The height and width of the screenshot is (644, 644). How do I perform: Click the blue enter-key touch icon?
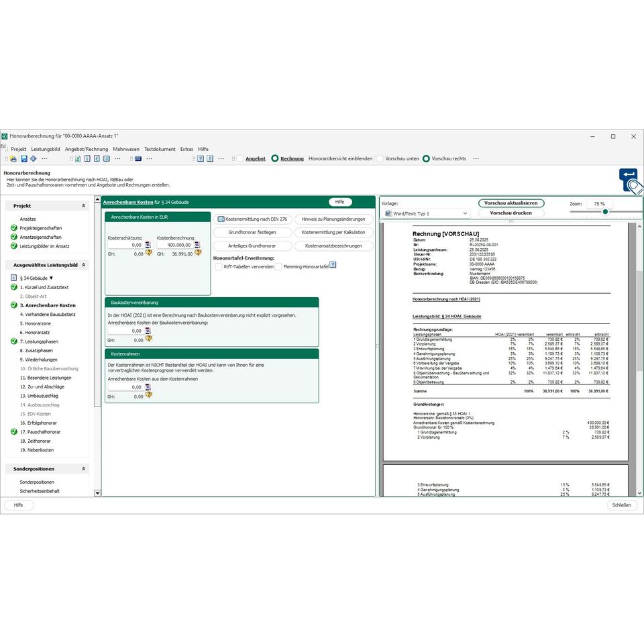pyautogui.click(x=629, y=180)
